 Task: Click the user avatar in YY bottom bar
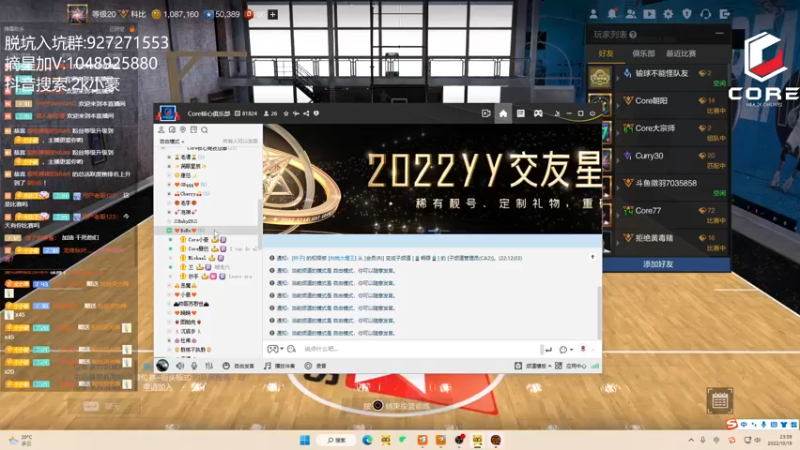(x=163, y=365)
